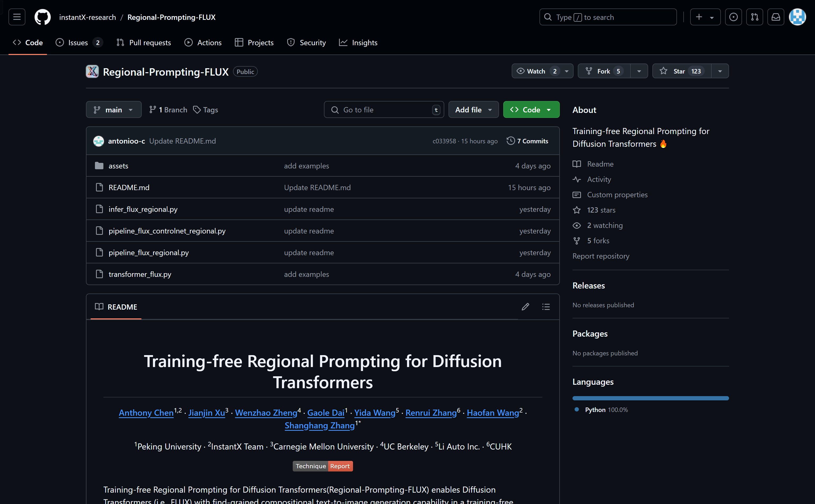Screen dimensions: 815x504
Task: Open the issues shortcut icon in header
Action: (x=733, y=17)
